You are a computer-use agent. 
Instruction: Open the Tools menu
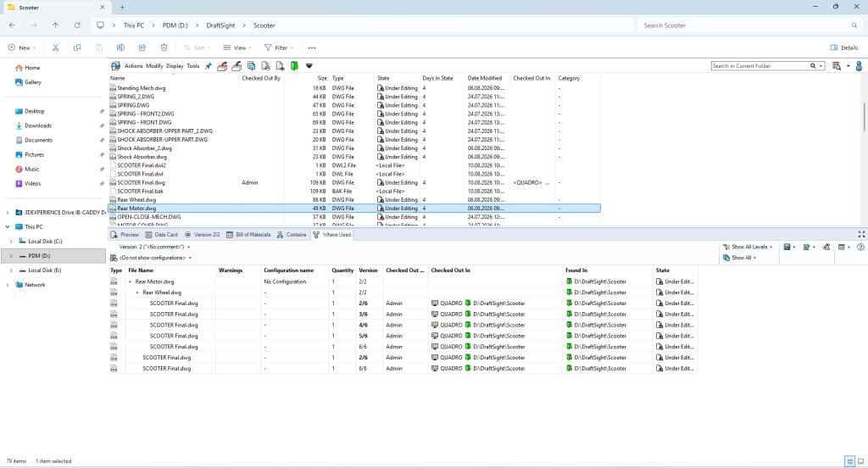pos(193,66)
